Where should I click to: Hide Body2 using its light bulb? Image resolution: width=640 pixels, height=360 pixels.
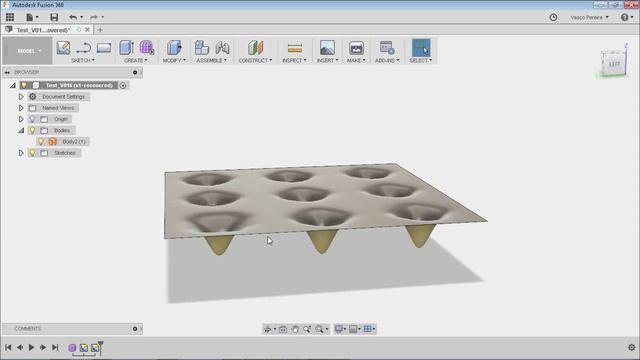pos(41,142)
